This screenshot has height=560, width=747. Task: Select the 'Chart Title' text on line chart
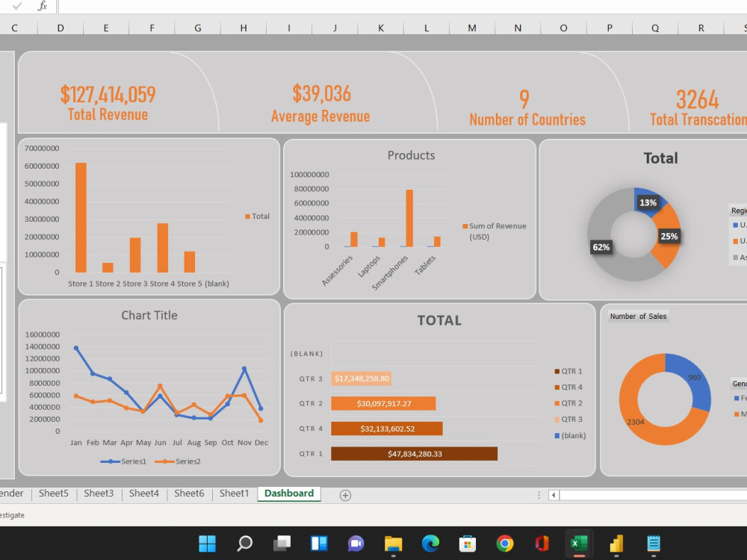149,315
